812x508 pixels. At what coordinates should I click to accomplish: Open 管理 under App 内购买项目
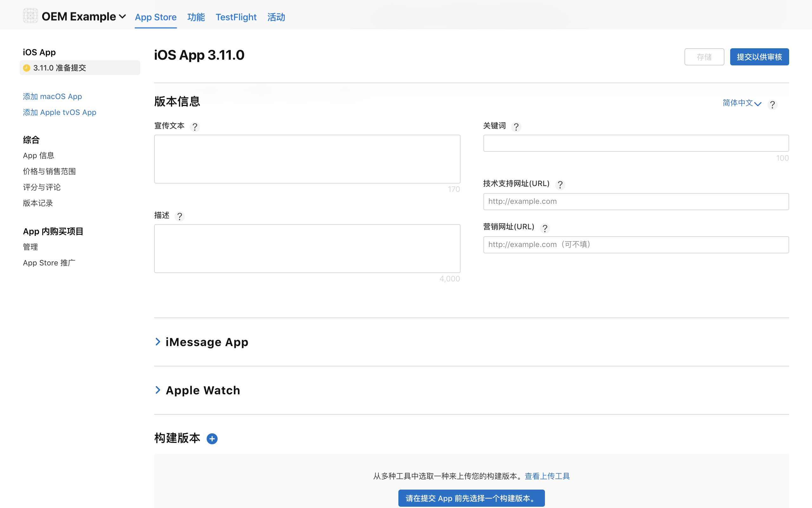[x=30, y=247]
